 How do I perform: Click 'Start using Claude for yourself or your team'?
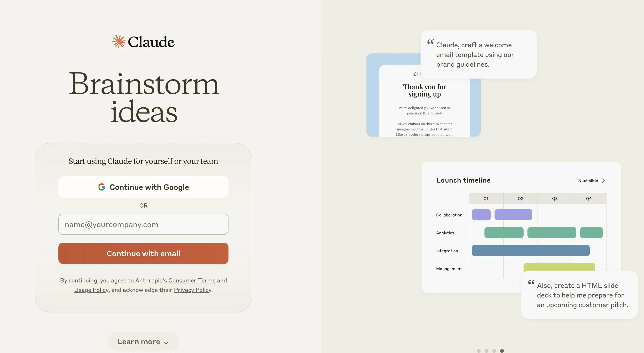(143, 161)
